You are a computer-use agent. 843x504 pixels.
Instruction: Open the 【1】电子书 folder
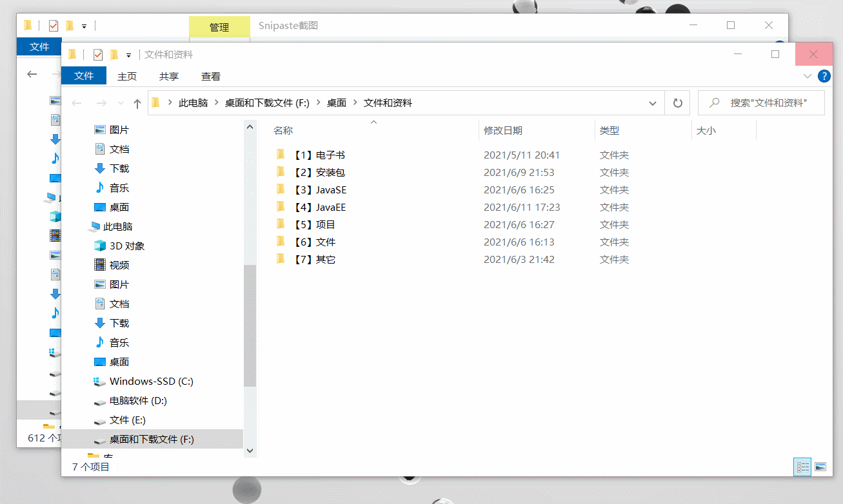pyautogui.click(x=321, y=155)
